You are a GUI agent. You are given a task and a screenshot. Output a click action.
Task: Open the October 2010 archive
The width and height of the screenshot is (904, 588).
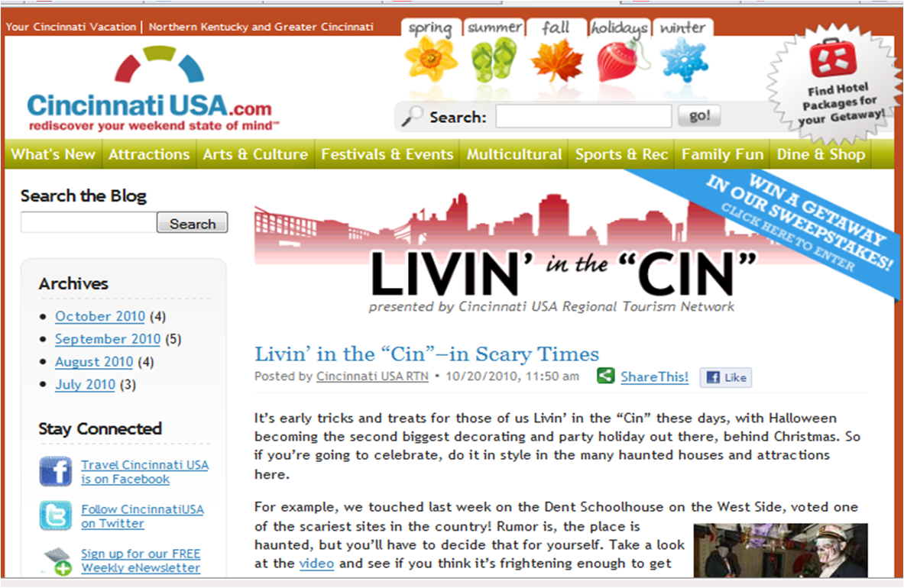[x=100, y=316]
